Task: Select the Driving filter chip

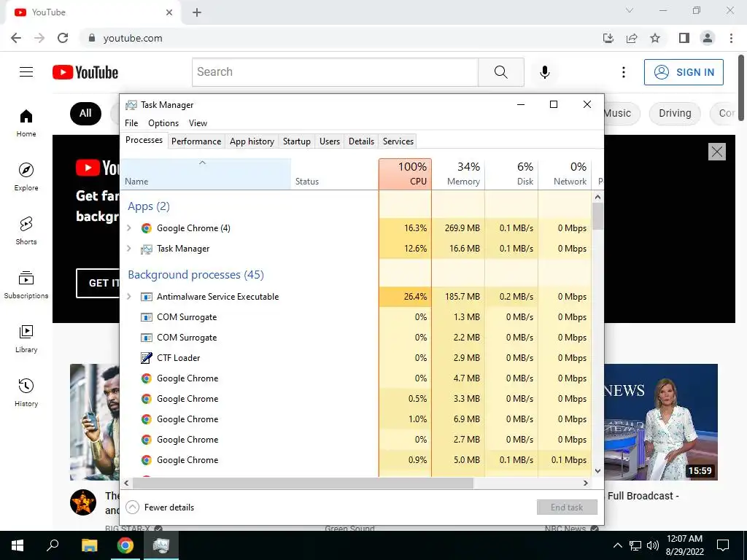Action: [675, 113]
